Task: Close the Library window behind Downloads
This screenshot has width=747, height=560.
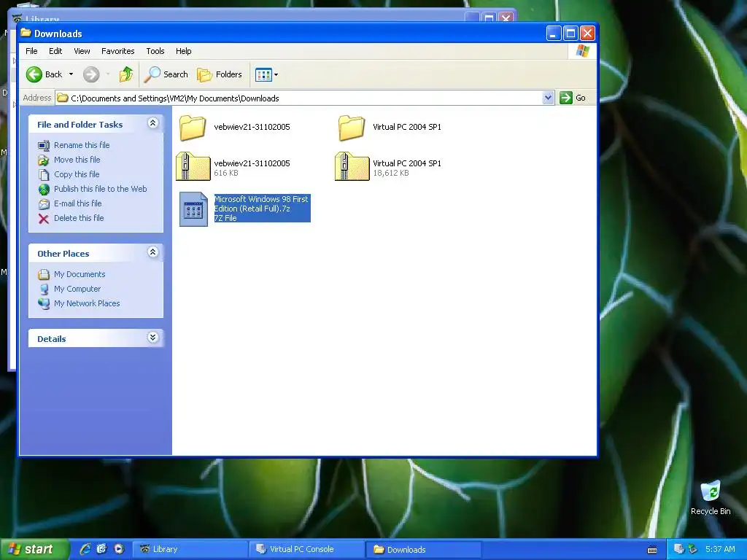Action: point(506,17)
